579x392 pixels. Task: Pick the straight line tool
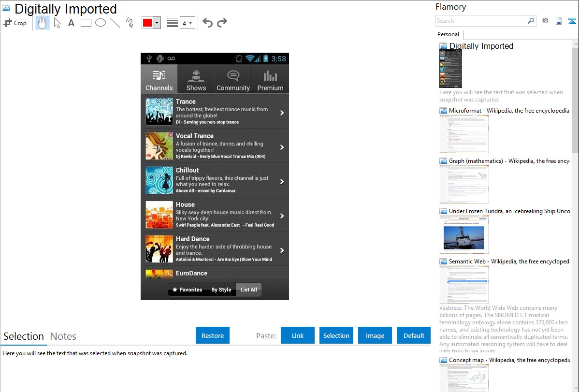pos(115,23)
